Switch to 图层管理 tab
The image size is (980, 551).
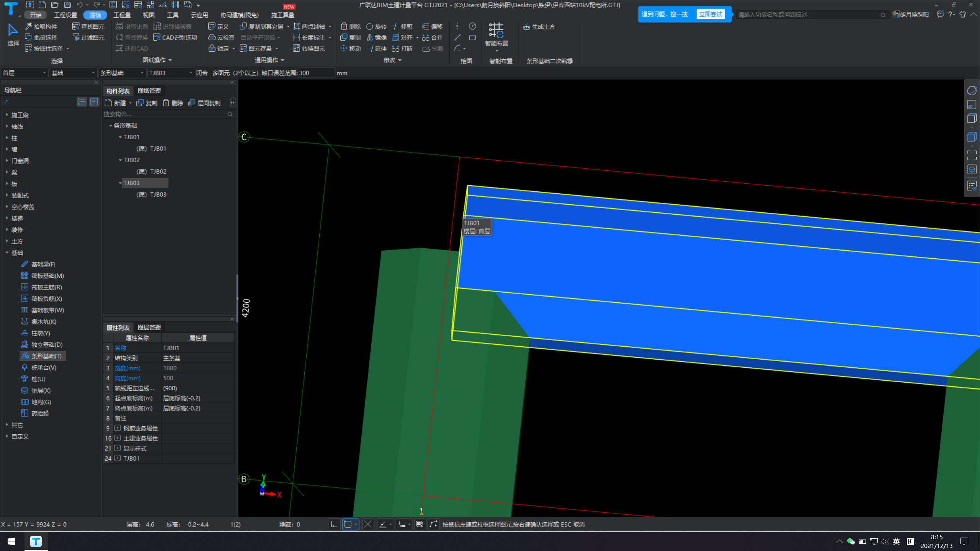(x=149, y=328)
